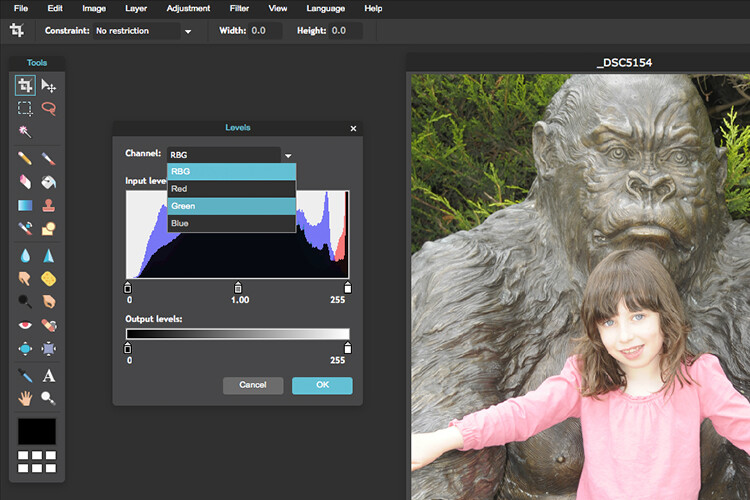Choose Blue channel option
This screenshot has height=500, width=750.
pyautogui.click(x=232, y=223)
